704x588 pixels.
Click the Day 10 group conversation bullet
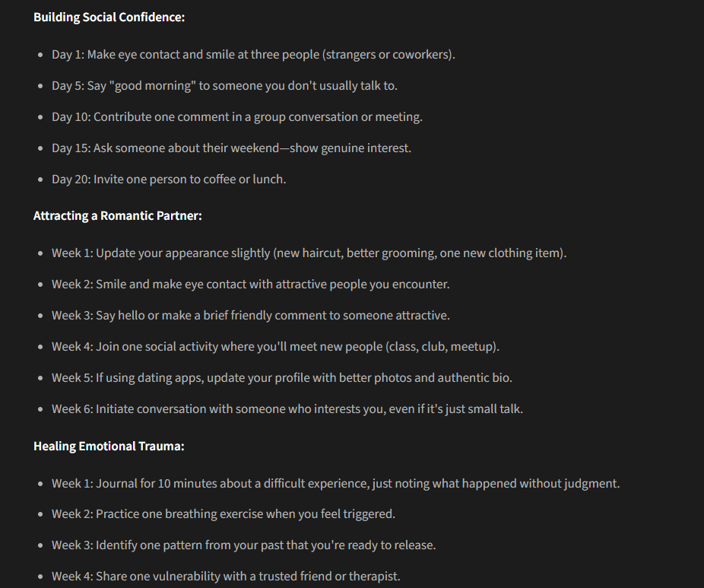coord(236,117)
